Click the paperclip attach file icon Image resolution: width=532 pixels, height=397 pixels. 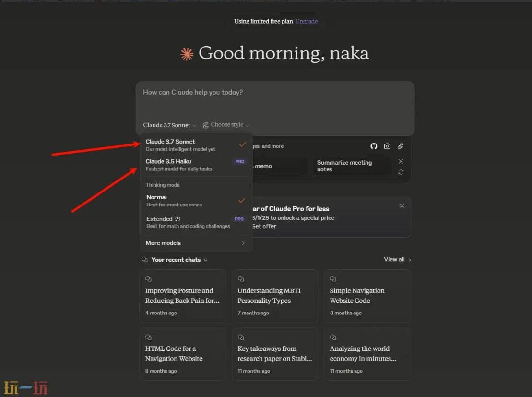pyautogui.click(x=401, y=146)
